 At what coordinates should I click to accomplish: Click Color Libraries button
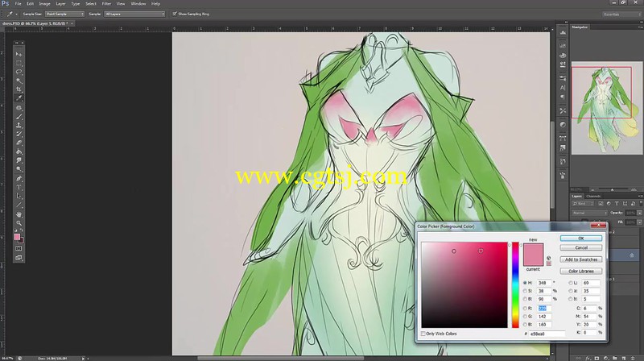(580, 272)
